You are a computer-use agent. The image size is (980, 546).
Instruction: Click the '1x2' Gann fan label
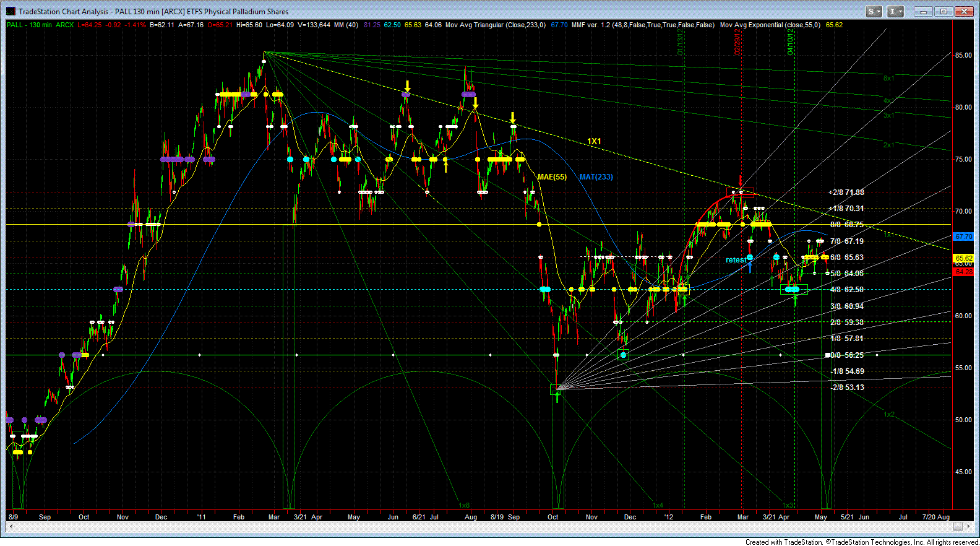[888, 414]
